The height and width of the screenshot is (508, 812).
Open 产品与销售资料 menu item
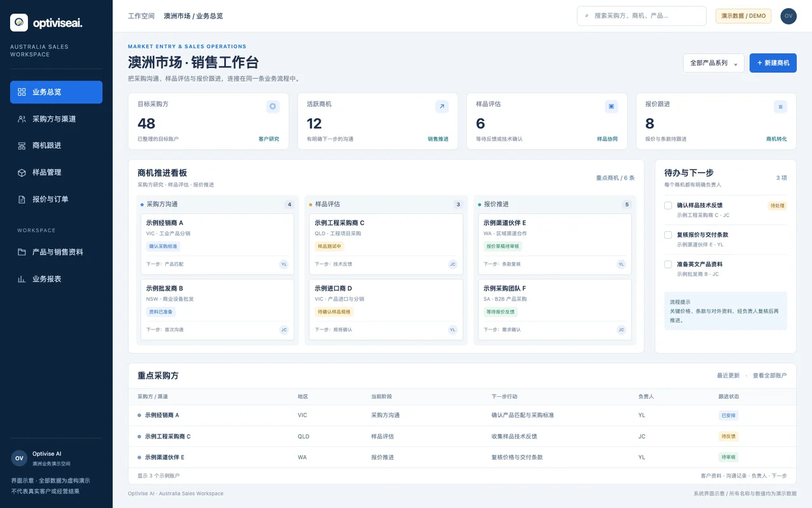click(56, 252)
